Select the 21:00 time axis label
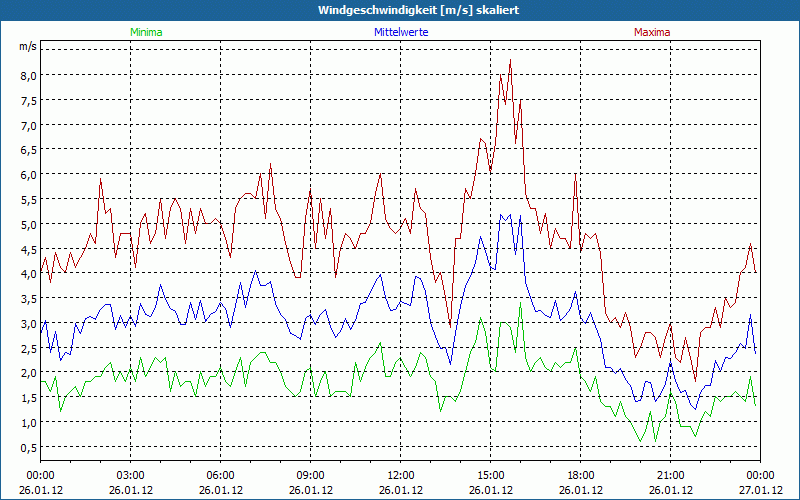Screen dimensions: 800x500 coord(671,475)
